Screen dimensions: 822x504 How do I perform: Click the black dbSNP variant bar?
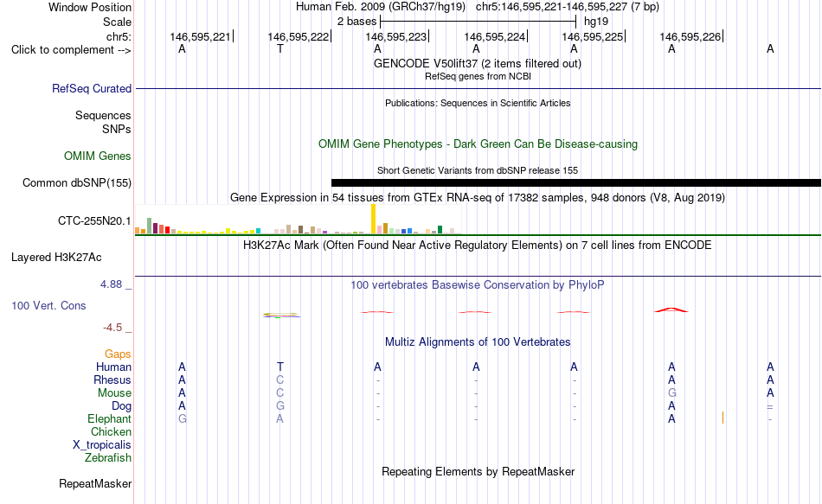pyautogui.click(x=576, y=183)
